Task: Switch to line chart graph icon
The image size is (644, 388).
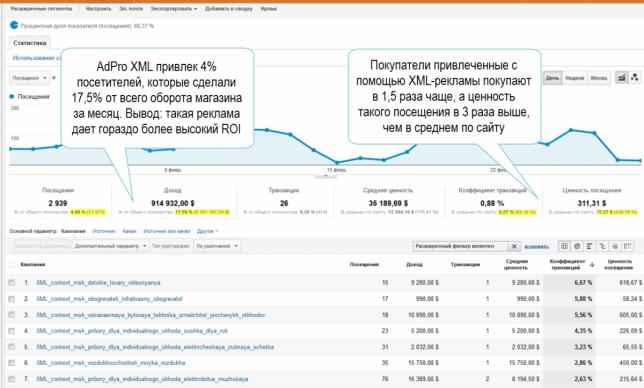Action: (622, 77)
